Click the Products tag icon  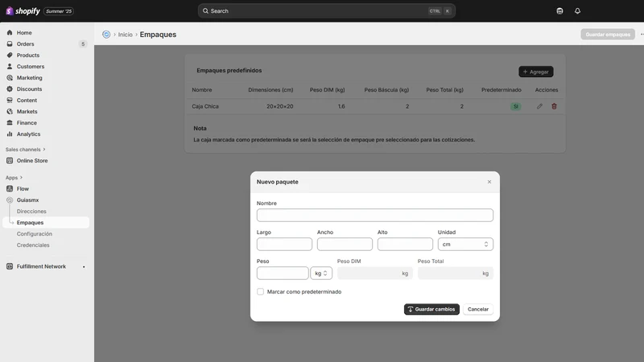[10, 55]
